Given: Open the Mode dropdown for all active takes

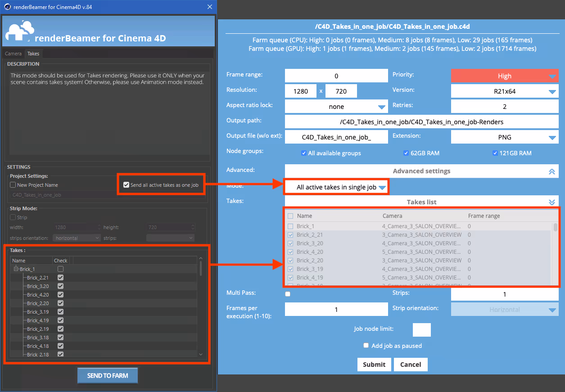Looking at the screenshot, I should click(337, 187).
